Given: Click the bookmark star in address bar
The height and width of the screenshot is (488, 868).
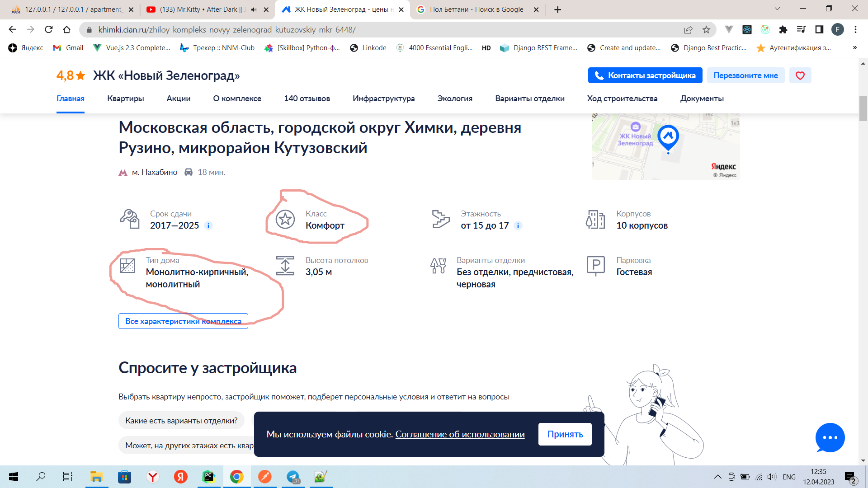Looking at the screenshot, I should click(706, 30).
